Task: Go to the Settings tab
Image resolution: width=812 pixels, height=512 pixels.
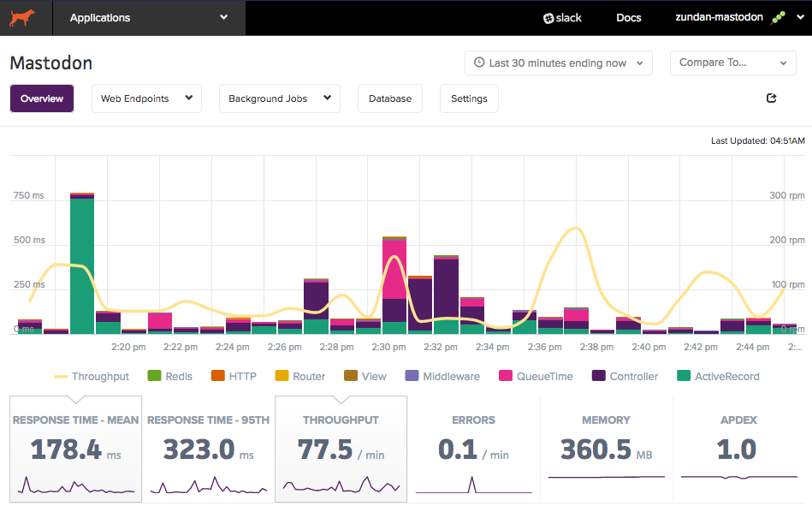Action: (x=469, y=98)
